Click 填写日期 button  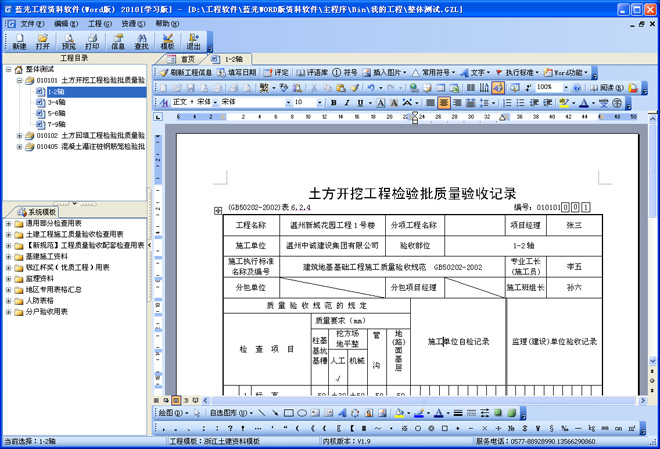pos(237,73)
